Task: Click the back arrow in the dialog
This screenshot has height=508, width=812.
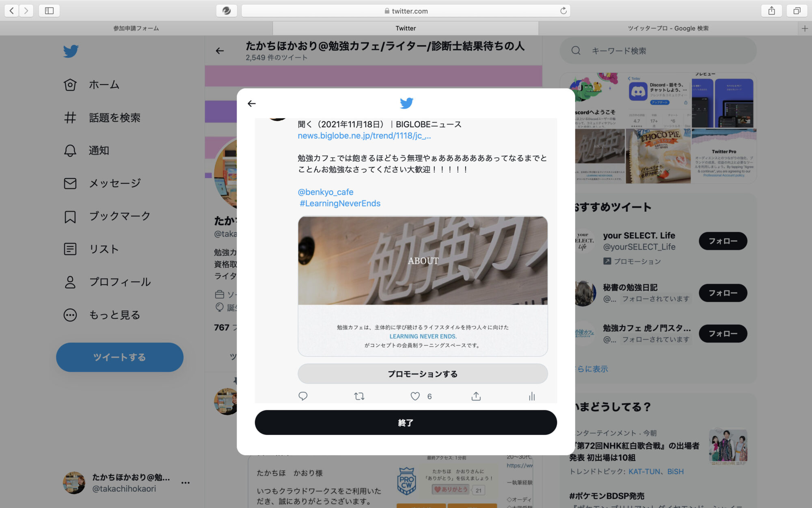Action: (252, 104)
